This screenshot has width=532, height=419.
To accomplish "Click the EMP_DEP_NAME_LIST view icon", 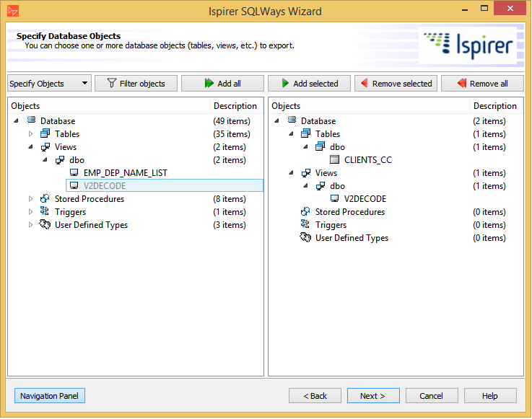I will point(74,173).
